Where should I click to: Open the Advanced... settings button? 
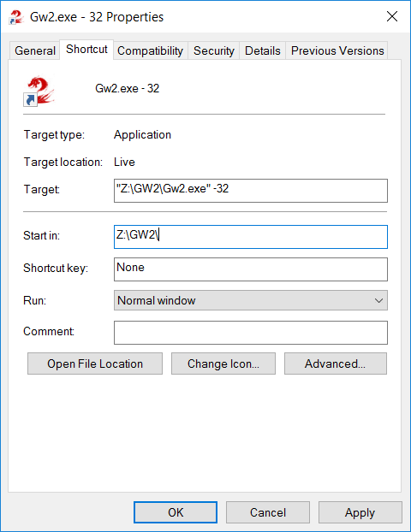[x=336, y=364]
